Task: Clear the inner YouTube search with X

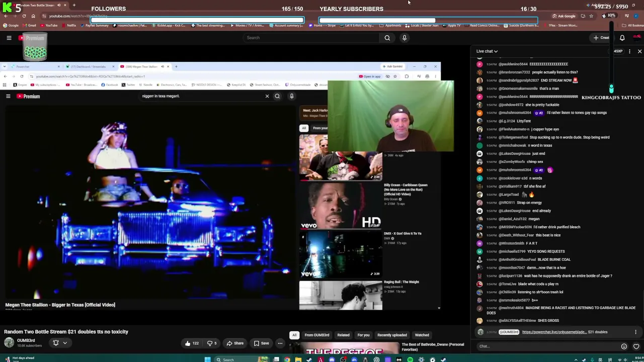Action: pyautogui.click(x=267, y=96)
